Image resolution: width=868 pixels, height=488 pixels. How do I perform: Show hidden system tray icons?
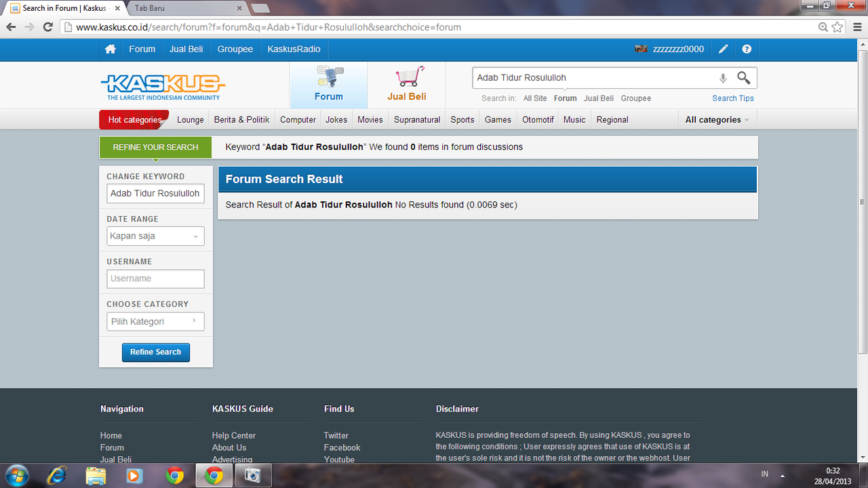pyautogui.click(x=782, y=475)
